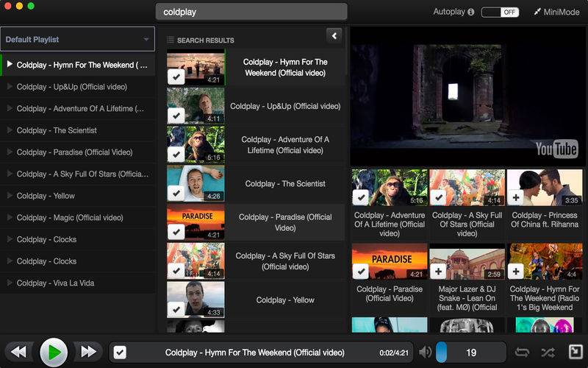
Task: Open Adventure Of A Lifetime search result title
Action: (285, 145)
